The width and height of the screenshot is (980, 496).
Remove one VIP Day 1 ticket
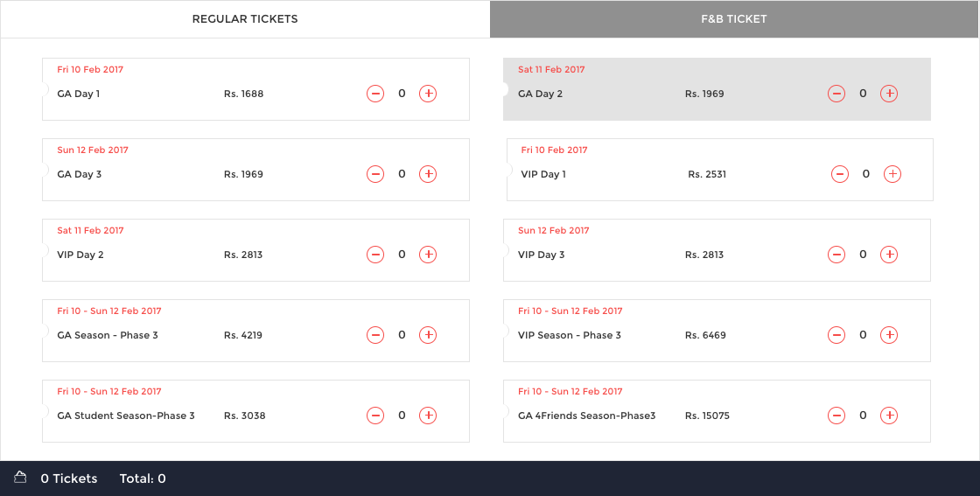pos(839,174)
